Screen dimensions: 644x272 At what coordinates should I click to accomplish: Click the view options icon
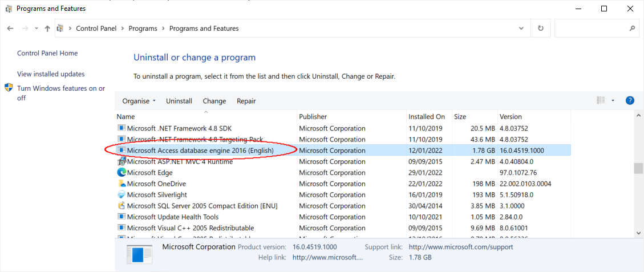601,101
